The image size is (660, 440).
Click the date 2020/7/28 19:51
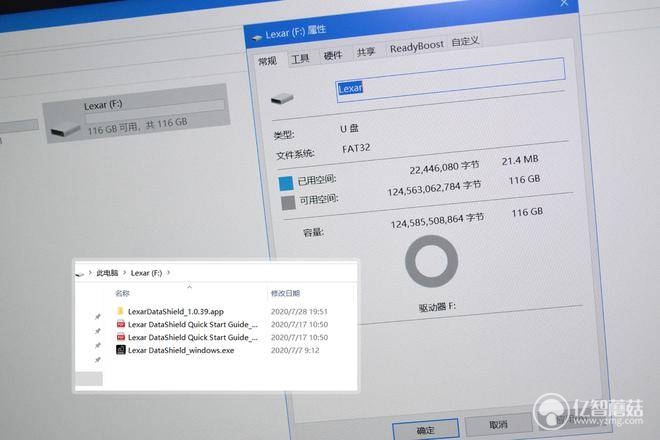(x=299, y=312)
